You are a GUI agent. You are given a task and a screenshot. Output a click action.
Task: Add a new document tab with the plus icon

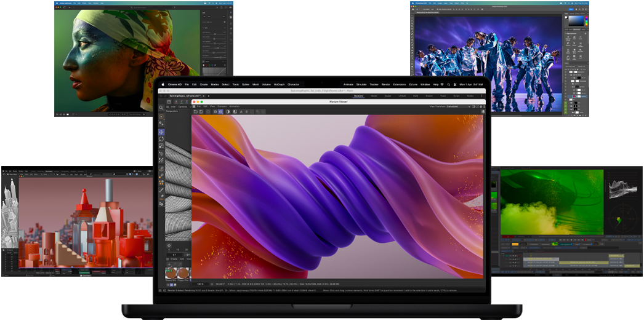209,96
